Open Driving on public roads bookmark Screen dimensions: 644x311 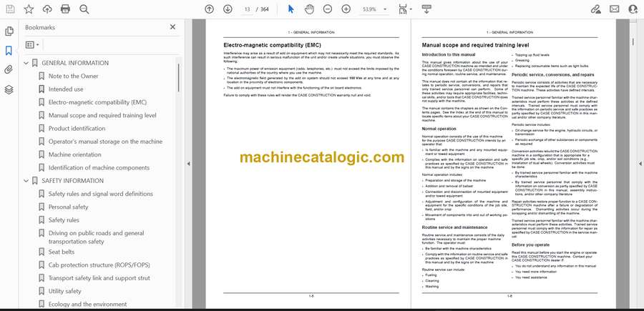[x=96, y=237]
